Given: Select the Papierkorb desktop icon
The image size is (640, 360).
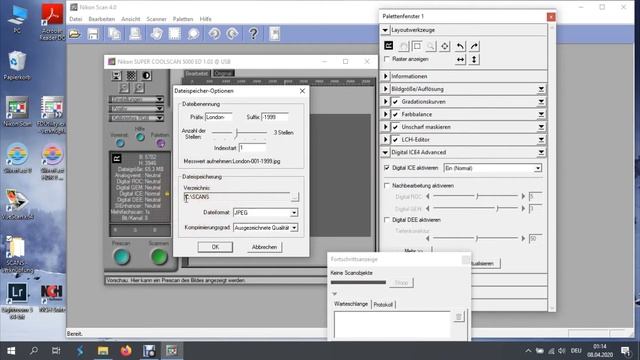Looking at the screenshot, I should (x=17, y=66).
